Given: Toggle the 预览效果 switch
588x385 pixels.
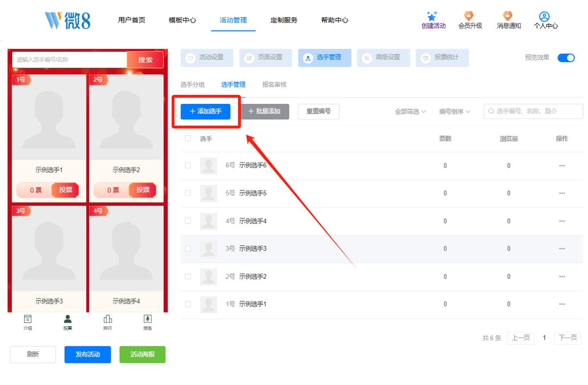Looking at the screenshot, I should point(566,57).
